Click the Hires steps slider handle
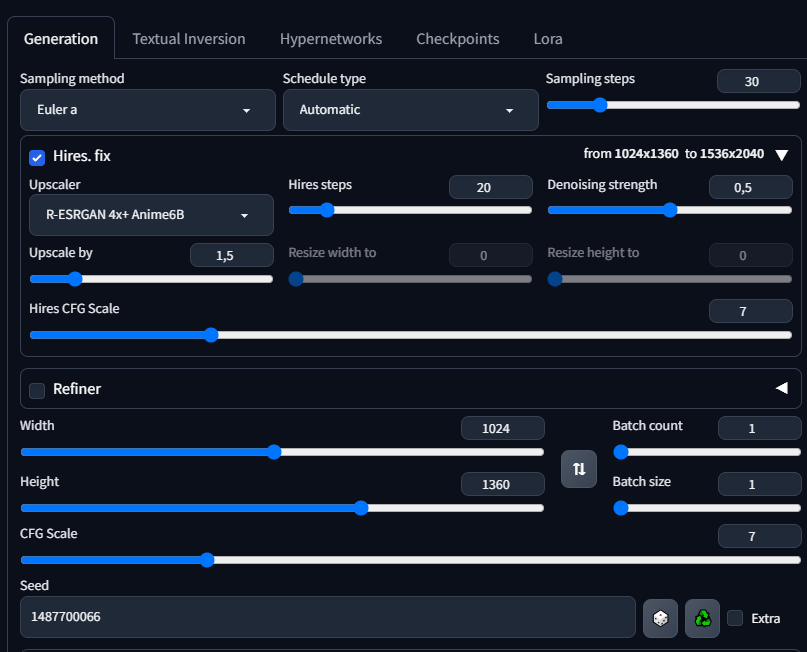 pyautogui.click(x=327, y=210)
